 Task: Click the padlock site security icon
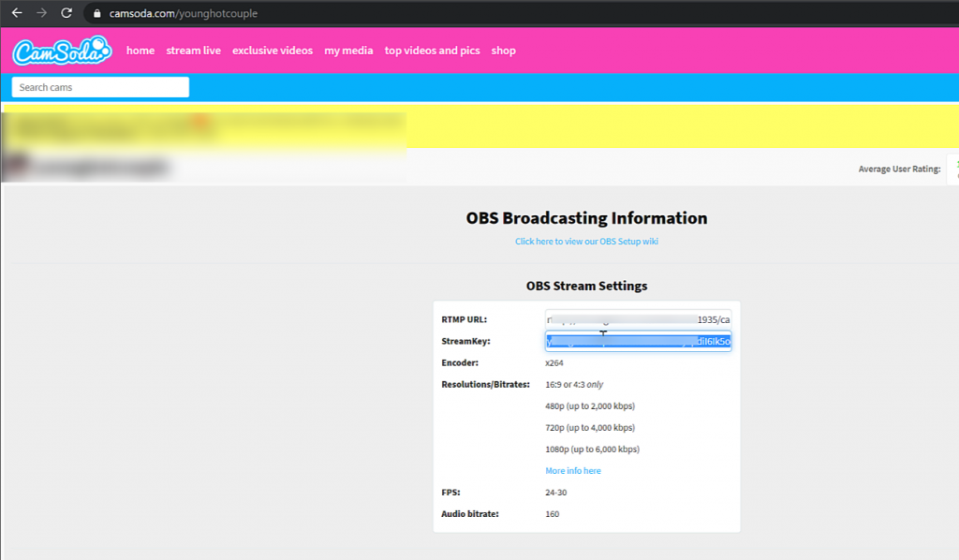coord(96,13)
